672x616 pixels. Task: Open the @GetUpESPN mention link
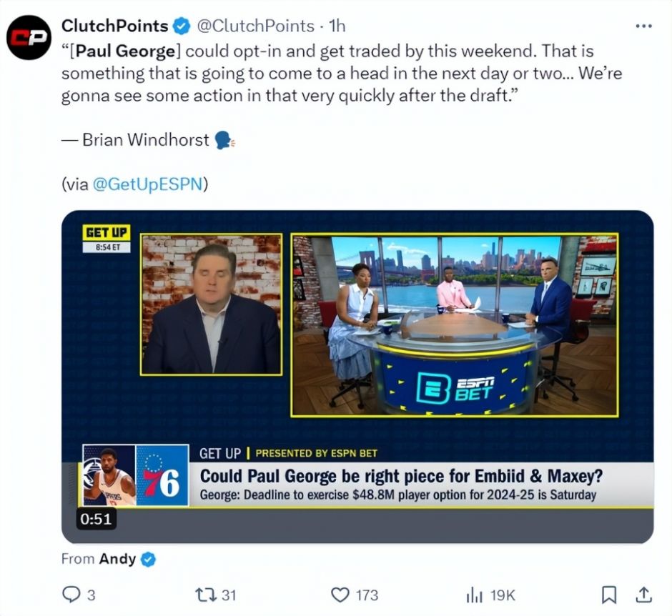pyautogui.click(x=147, y=184)
